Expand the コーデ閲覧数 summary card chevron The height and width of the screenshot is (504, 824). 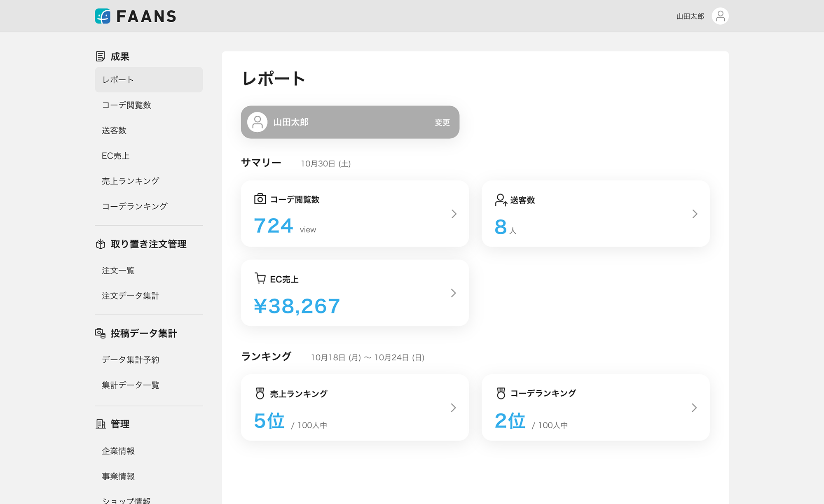454,214
